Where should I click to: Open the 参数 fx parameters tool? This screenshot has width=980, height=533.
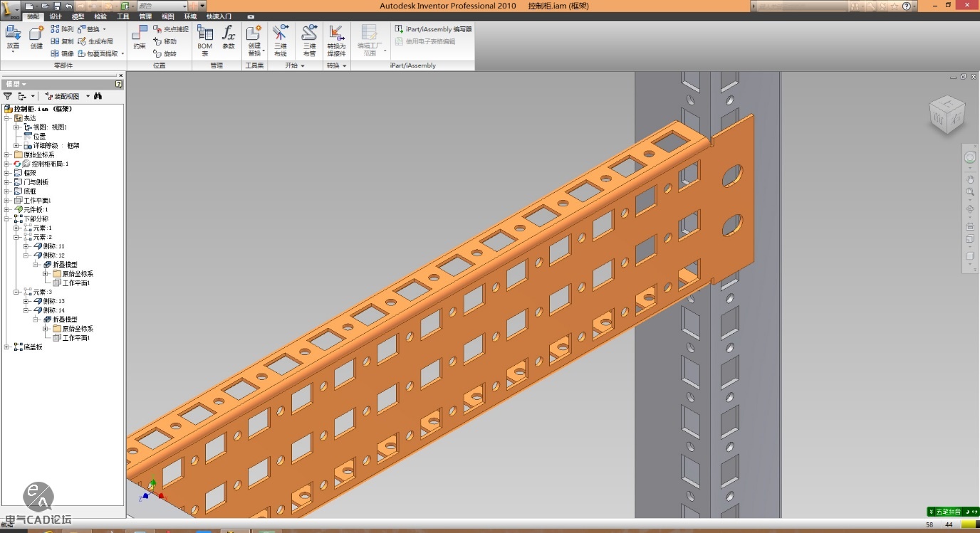click(229, 38)
